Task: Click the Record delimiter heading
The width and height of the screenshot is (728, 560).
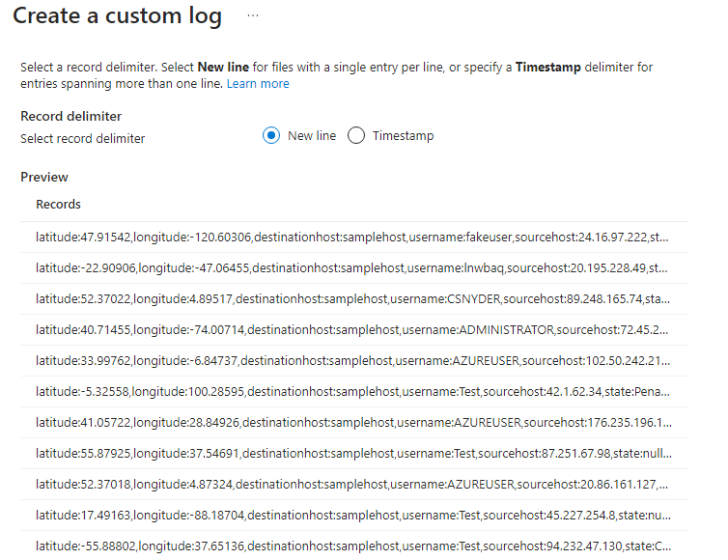Action: pos(71,116)
